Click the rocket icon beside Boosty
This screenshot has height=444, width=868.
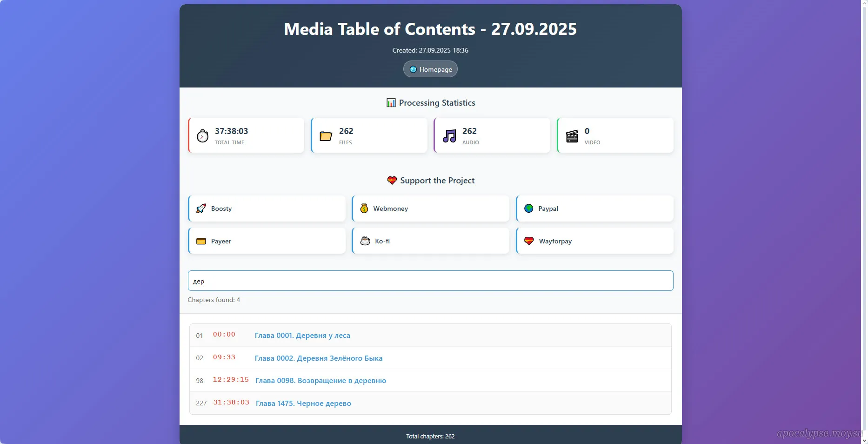(x=201, y=209)
